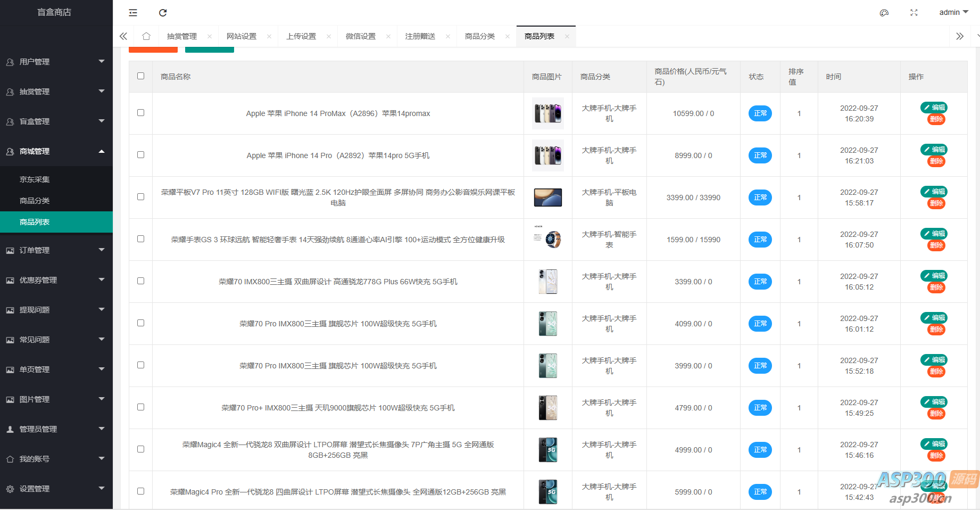Screen dimensions: 980x510
Task: Expand the 订单管理 sidebar menu
Action: (56, 250)
